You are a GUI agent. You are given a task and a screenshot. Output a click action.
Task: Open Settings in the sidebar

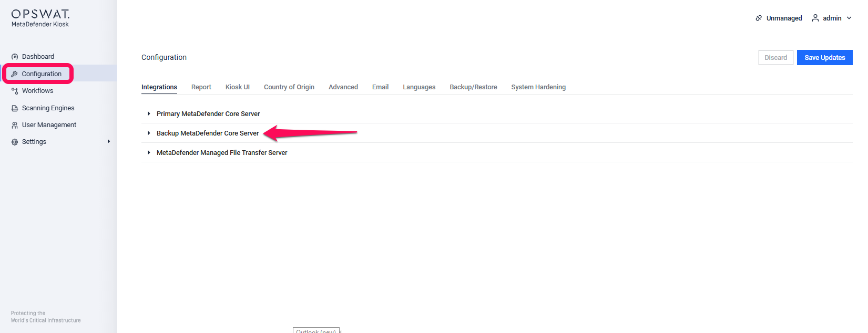click(34, 142)
